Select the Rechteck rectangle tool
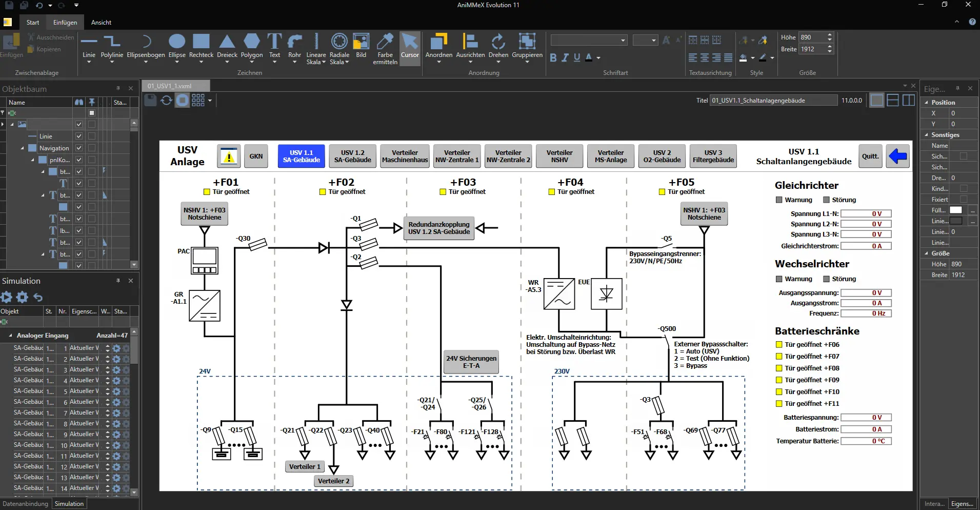This screenshot has height=510, width=980. pos(201,48)
